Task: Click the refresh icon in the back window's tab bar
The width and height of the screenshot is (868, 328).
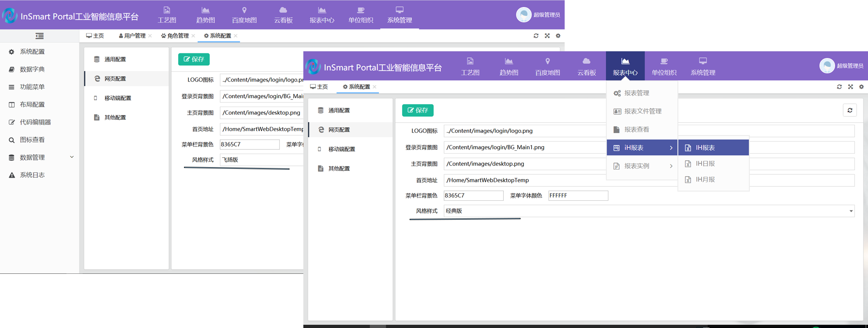Action: click(x=536, y=36)
